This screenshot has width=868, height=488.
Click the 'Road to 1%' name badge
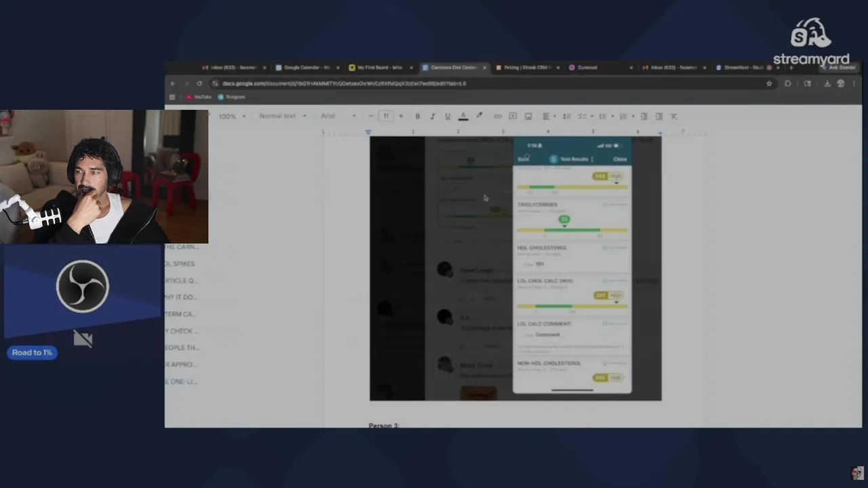coord(32,352)
